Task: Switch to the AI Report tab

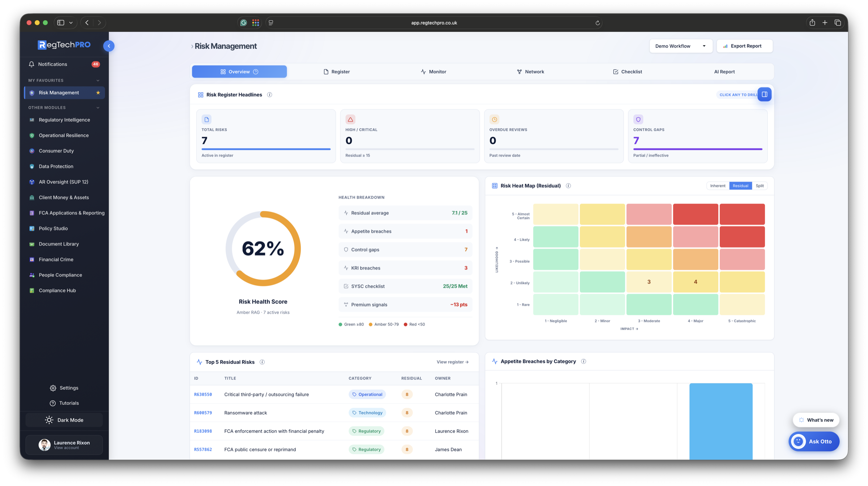Action: (724, 72)
